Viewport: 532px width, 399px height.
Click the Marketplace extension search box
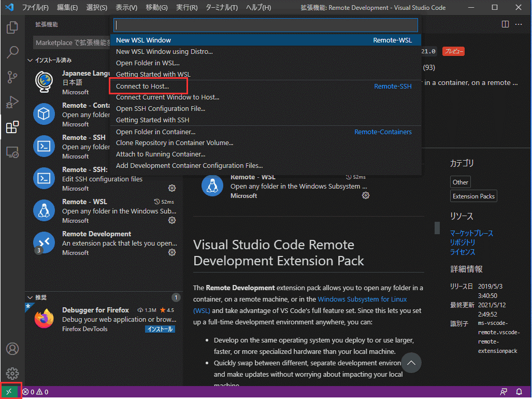click(72, 42)
